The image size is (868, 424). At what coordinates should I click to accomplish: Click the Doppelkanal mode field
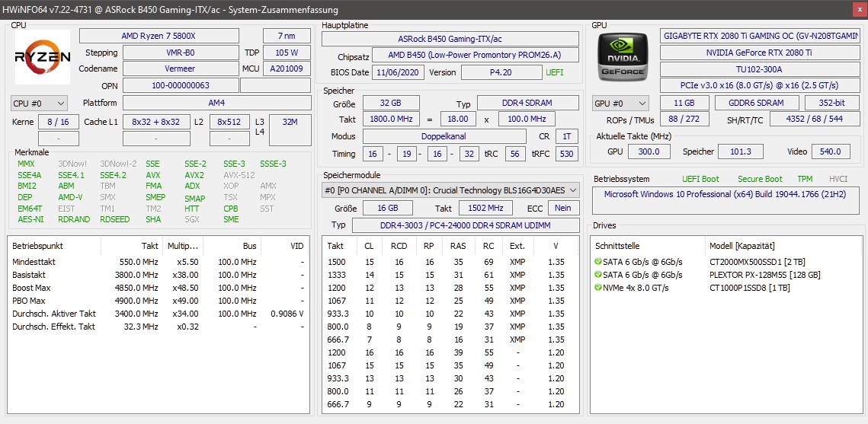point(444,136)
